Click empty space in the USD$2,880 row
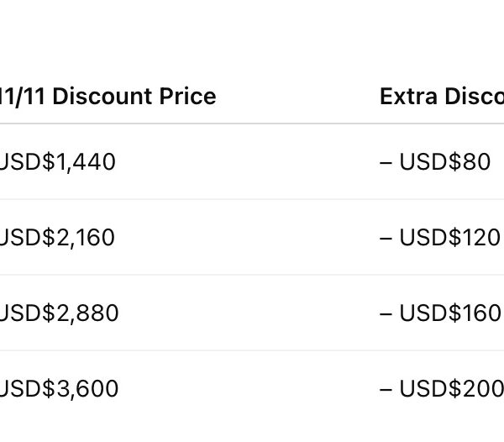 coord(252,313)
